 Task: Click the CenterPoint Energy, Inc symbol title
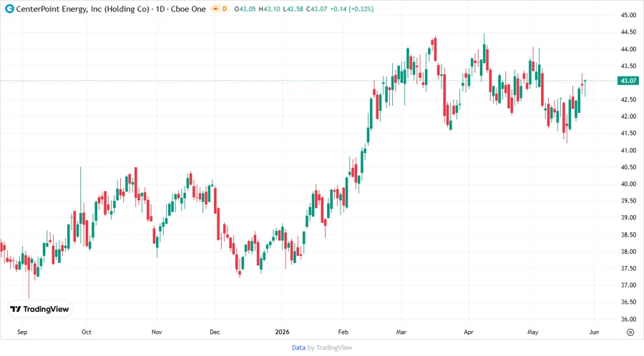(111, 9)
